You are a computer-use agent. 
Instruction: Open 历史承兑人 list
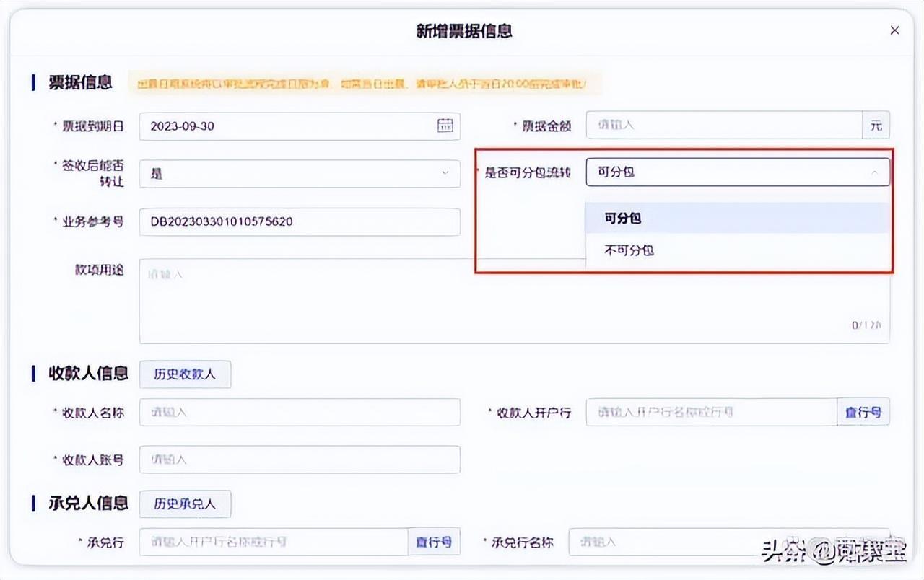185,504
